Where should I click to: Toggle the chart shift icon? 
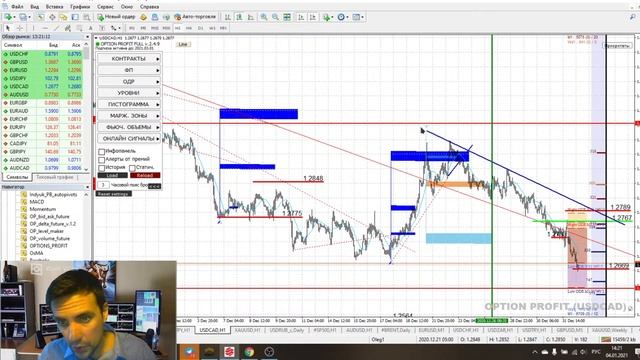tap(313, 17)
